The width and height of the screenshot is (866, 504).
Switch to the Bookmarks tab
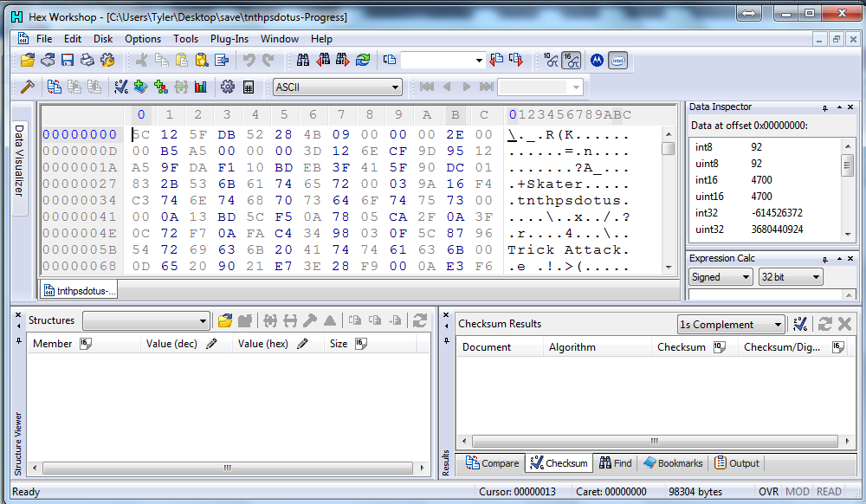pos(674,463)
